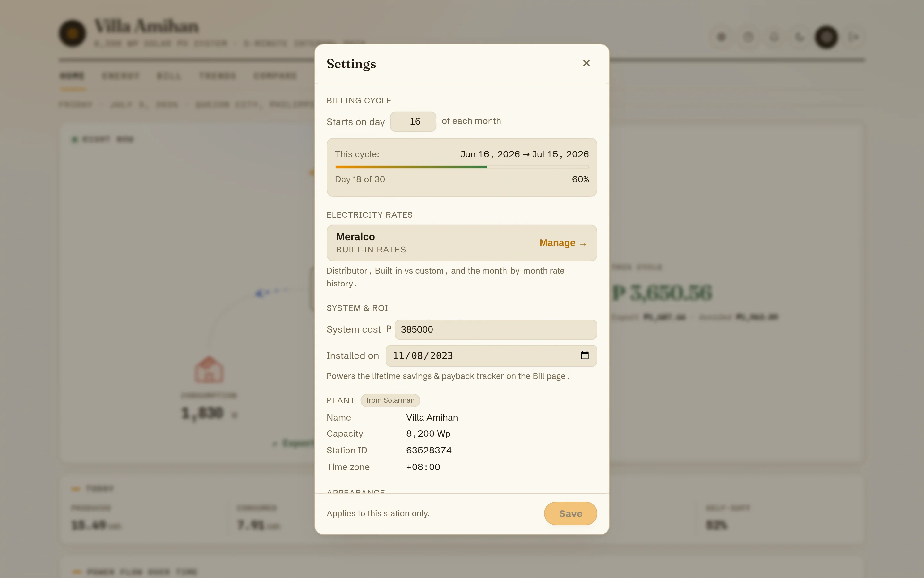Click 'Applies to this station only.' note
Image resolution: width=924 pixels, height=578 pixels.
[x=378, y=513]
